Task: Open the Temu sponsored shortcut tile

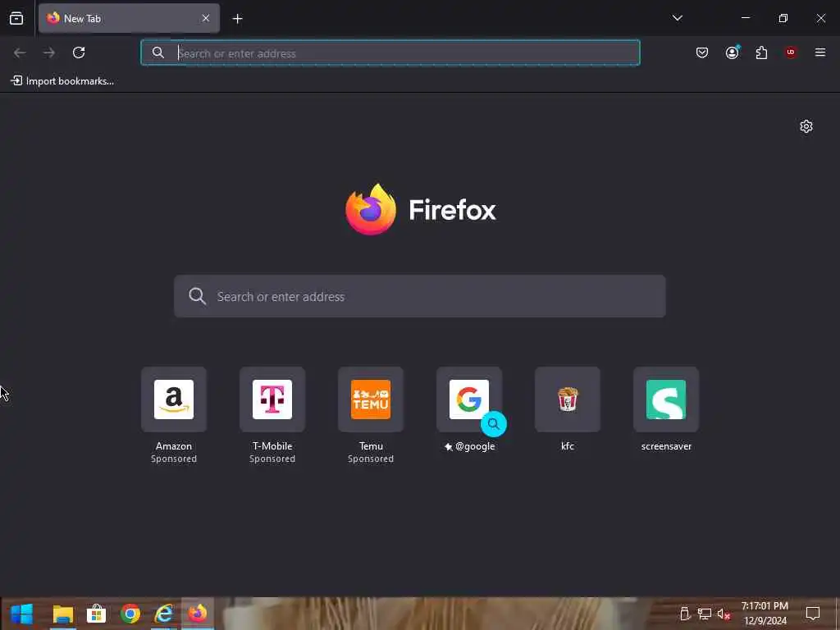Action: [371, 399]
